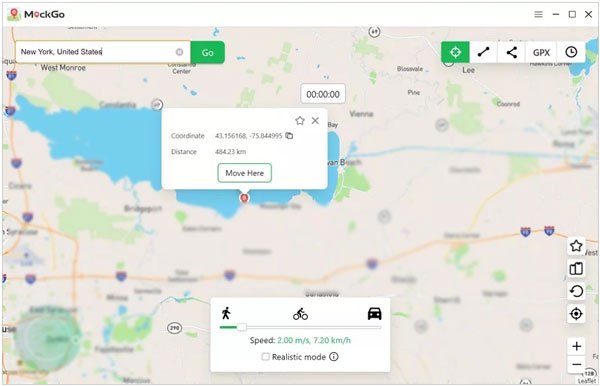Copy the coordinate value

tap(289, 135)
